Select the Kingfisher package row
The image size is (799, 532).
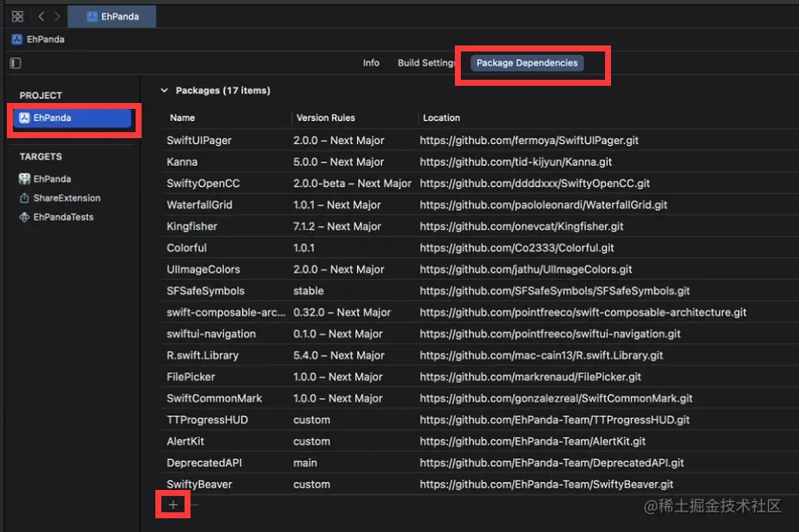coord(479,227)
